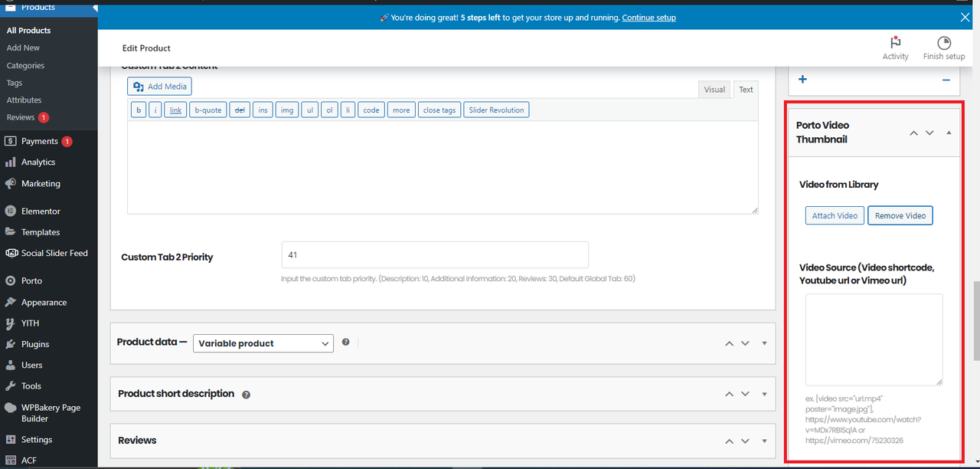Open Attributes in sidebar
Image resolution: width=980 pixels, height=469 pixels.
click(x=24, y=100)
